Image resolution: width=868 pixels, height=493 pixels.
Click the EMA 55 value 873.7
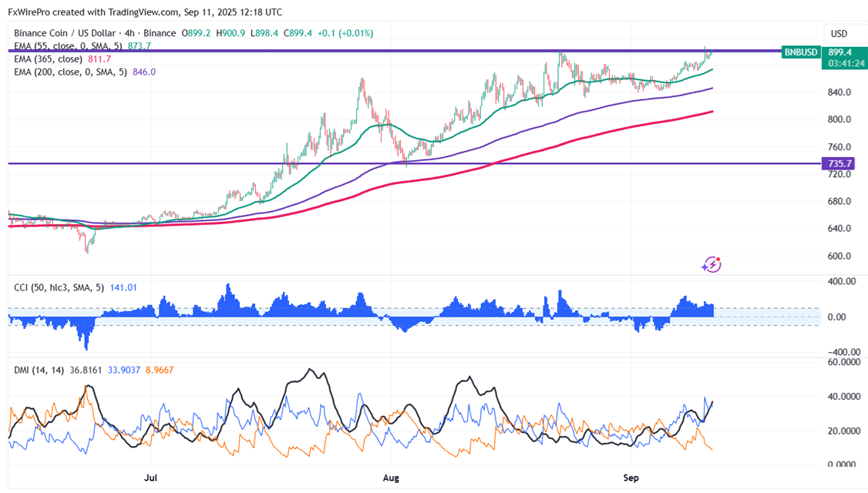pyautogui.click(x=139, y=46)
